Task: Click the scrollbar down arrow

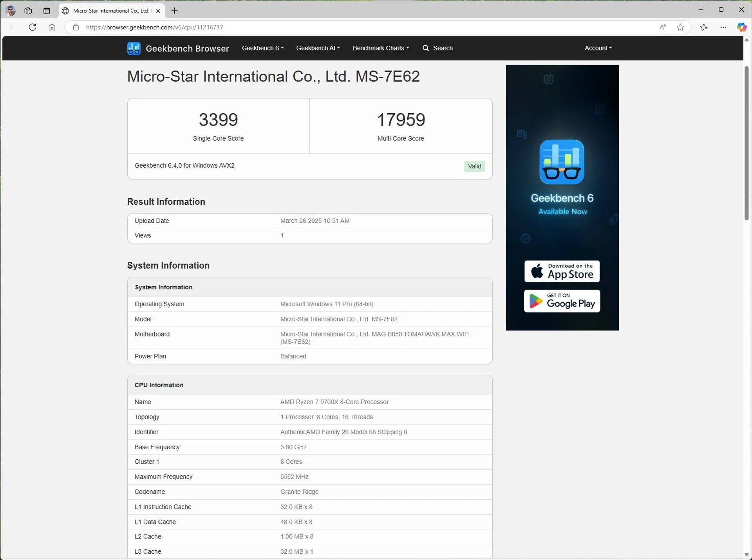Action: coord(747,555)
